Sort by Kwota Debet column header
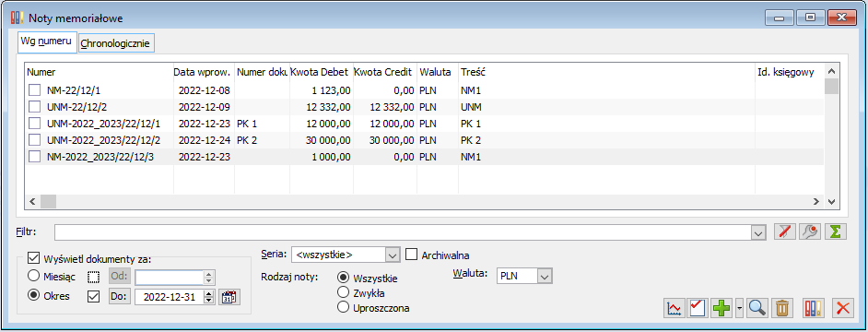The width and height of the screenshot is (868, 332). pyautogui.click(x=321, y=72)
